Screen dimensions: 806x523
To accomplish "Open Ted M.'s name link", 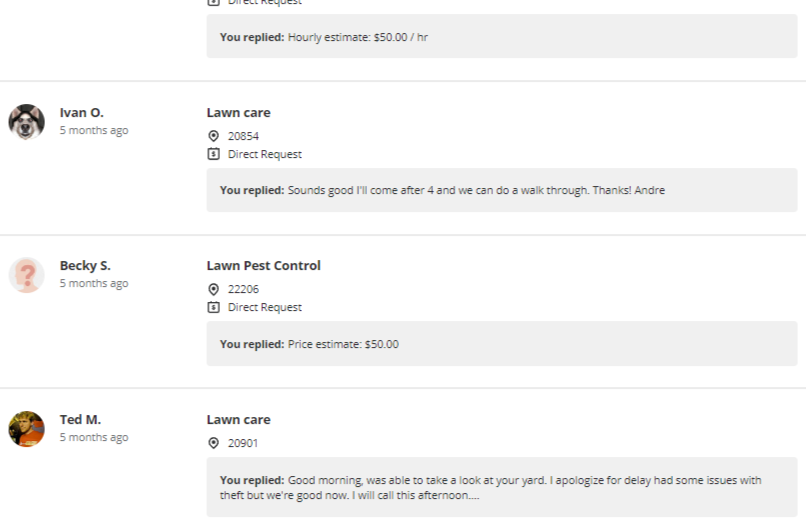I will point(80,420).
